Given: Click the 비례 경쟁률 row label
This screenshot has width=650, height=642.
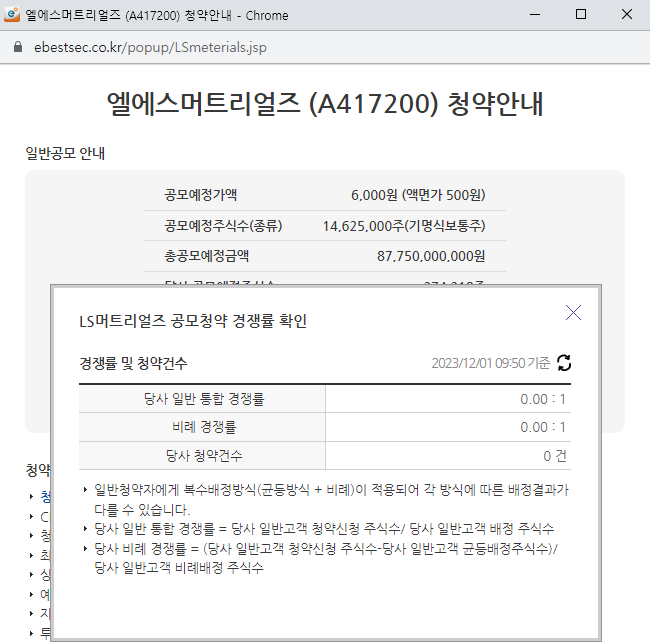Looking at the screenshot, I should click(204, 427).
